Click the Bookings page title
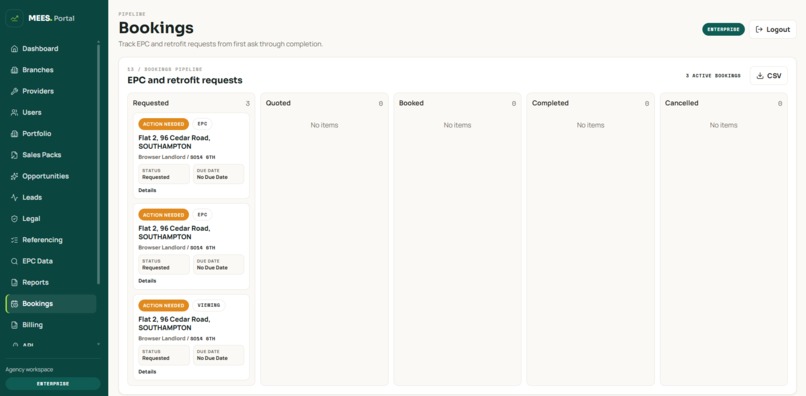 [156, 28]
